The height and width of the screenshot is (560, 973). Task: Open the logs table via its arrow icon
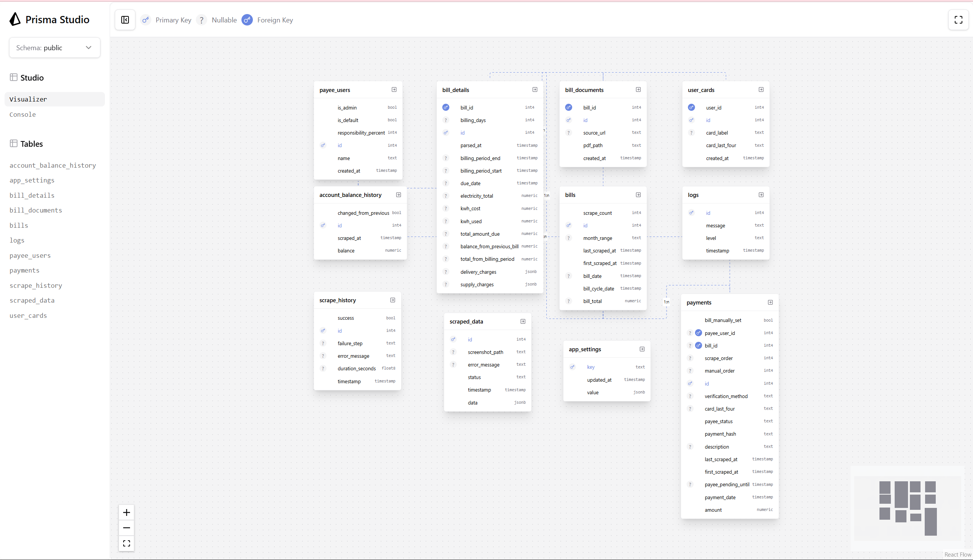[761, 195]
